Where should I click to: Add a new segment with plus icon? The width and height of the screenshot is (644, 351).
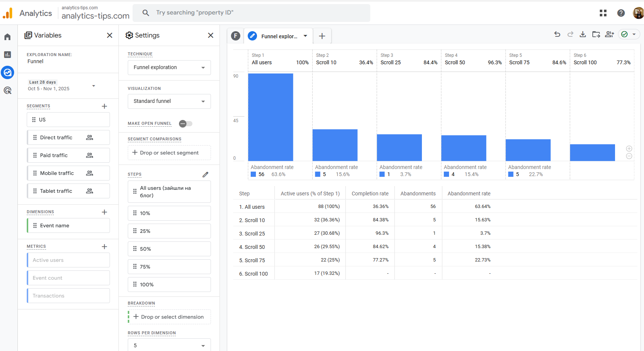pos(104,106)
